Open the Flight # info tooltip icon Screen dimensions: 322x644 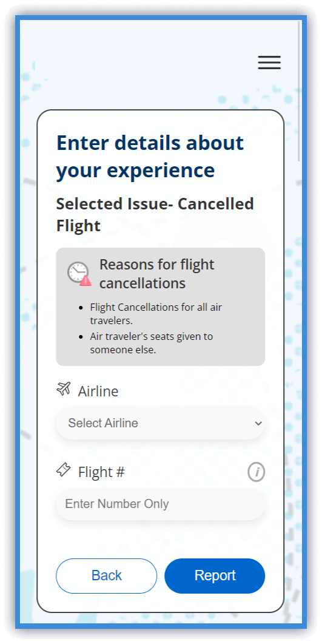257,472
